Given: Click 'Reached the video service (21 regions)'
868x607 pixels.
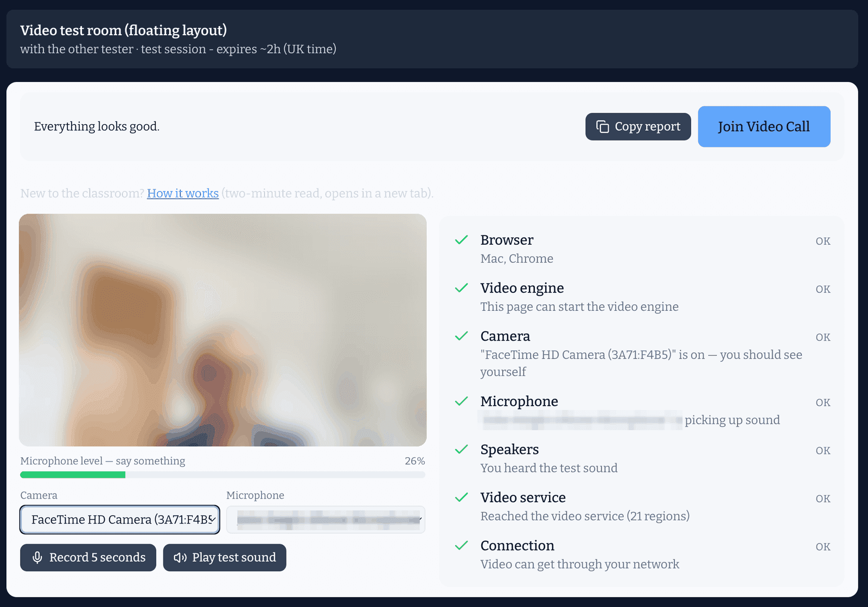Looking at the screenshot, I should 585,516.
